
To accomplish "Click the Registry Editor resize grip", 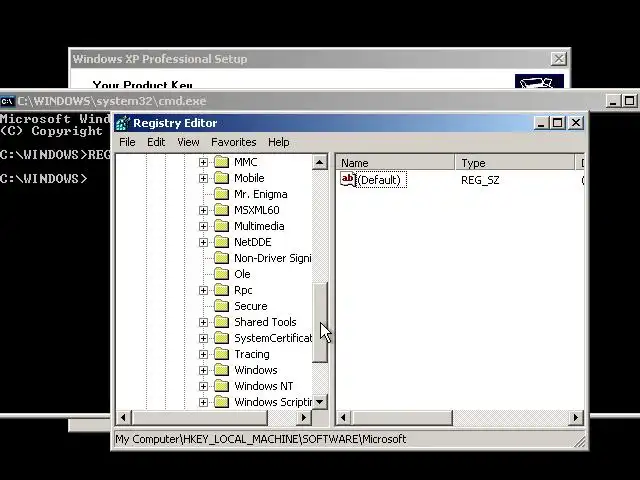I will [580, 441].
